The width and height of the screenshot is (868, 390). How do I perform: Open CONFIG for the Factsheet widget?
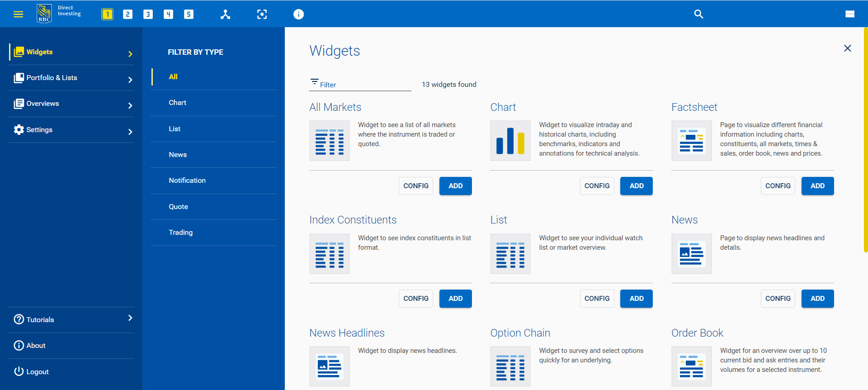click(778, 186)
